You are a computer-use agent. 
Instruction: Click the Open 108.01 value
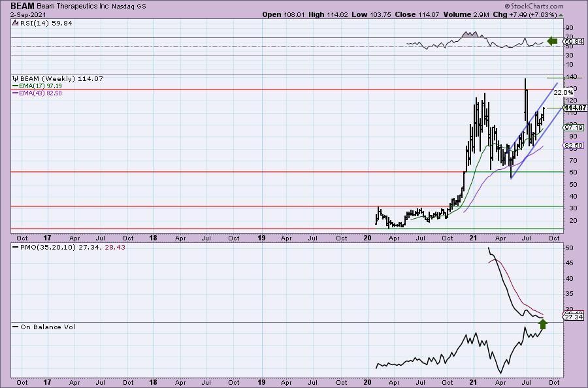tap(284, 14)
